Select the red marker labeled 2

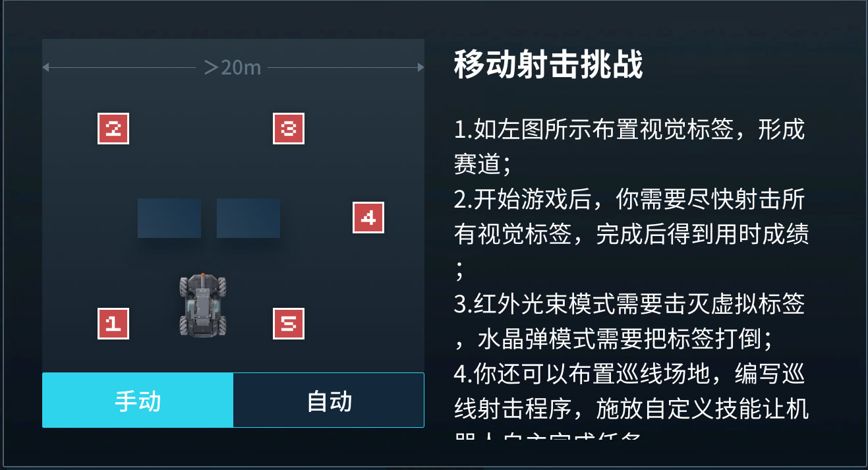click(x=113, y=128)
